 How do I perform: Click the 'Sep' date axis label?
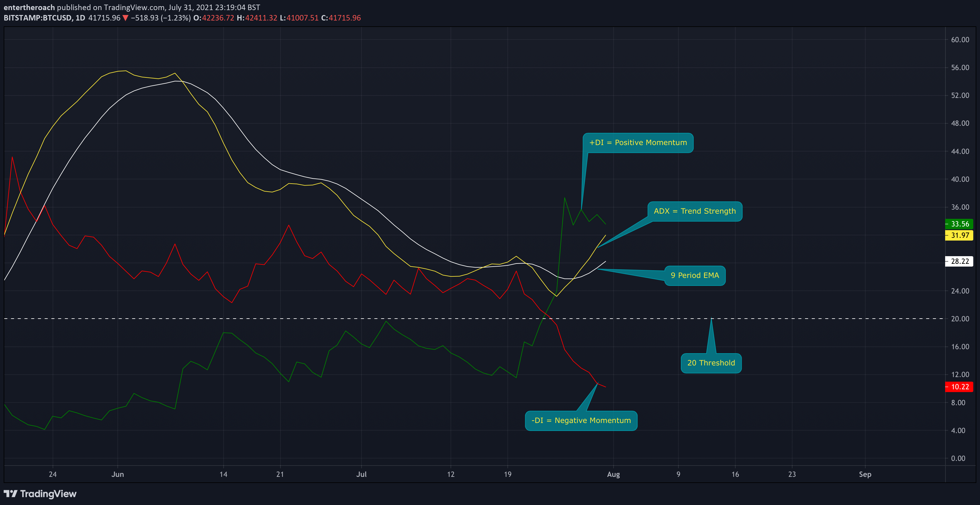[x=865, y=474]
